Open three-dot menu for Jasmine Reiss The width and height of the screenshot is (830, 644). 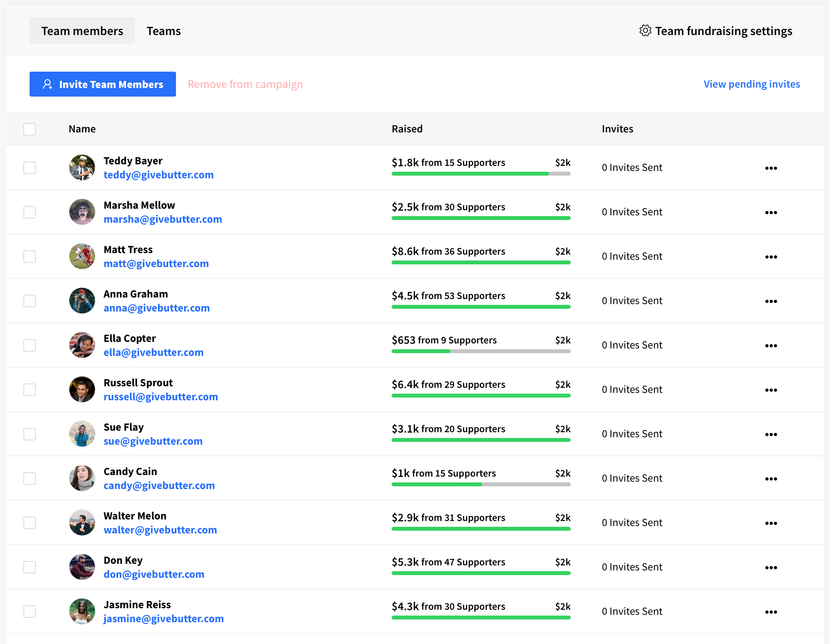(x=771, y=612)
